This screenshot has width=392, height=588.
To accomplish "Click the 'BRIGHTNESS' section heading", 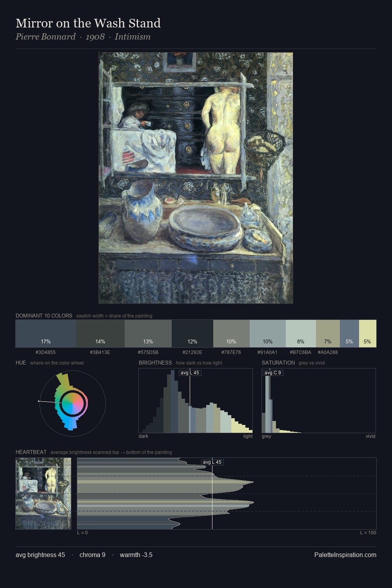I will pos(155,363).
